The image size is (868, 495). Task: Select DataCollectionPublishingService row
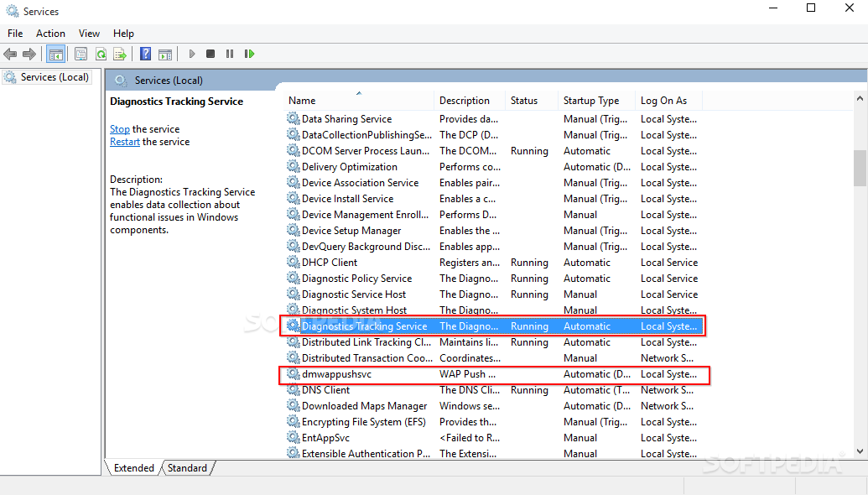(493, 134)
